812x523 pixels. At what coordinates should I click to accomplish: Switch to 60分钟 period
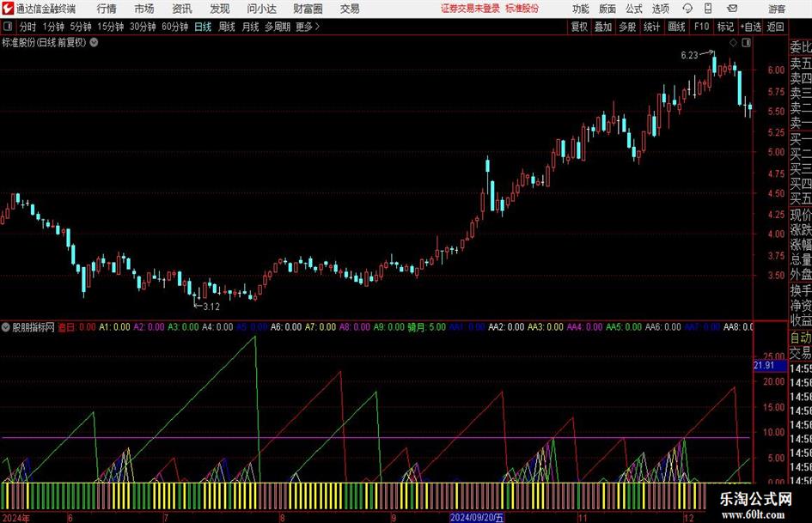pos(175,27)
